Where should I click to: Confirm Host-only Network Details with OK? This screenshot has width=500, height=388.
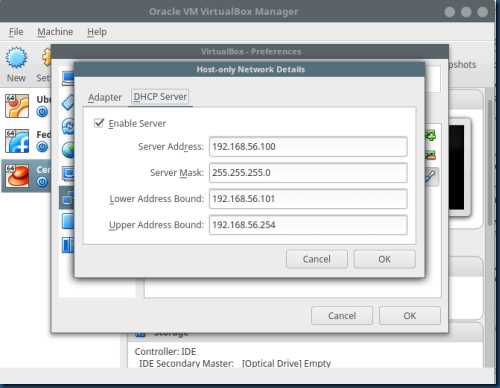384,259
